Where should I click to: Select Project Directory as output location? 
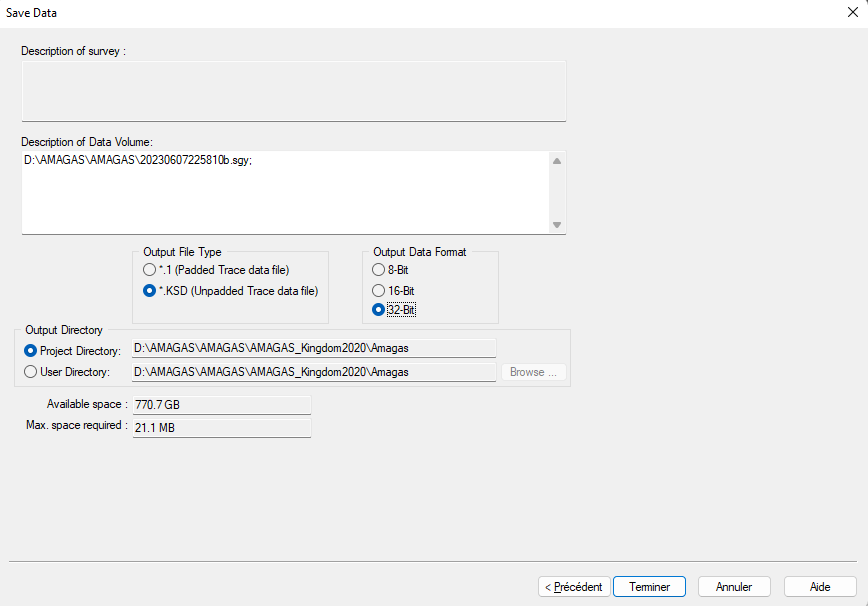click(x=31, y=351)
